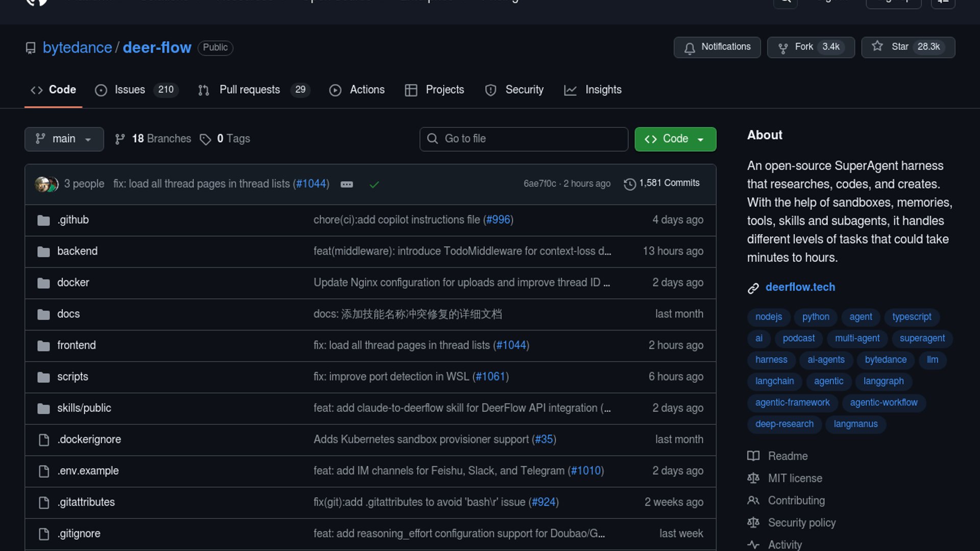The height and width of the screenshot is (551, 980).
Task: Open the bytedance owner link
Action: [x=77, y=47]
